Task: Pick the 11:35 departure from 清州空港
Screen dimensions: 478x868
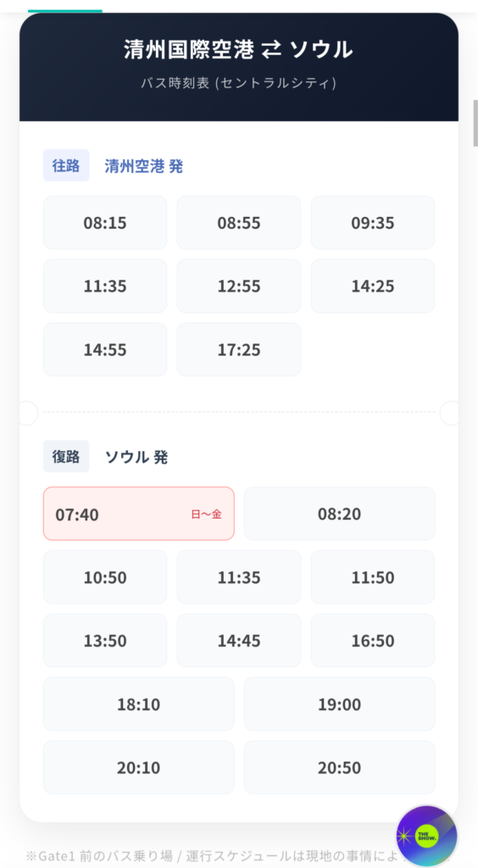Action: tap(105, 287)
